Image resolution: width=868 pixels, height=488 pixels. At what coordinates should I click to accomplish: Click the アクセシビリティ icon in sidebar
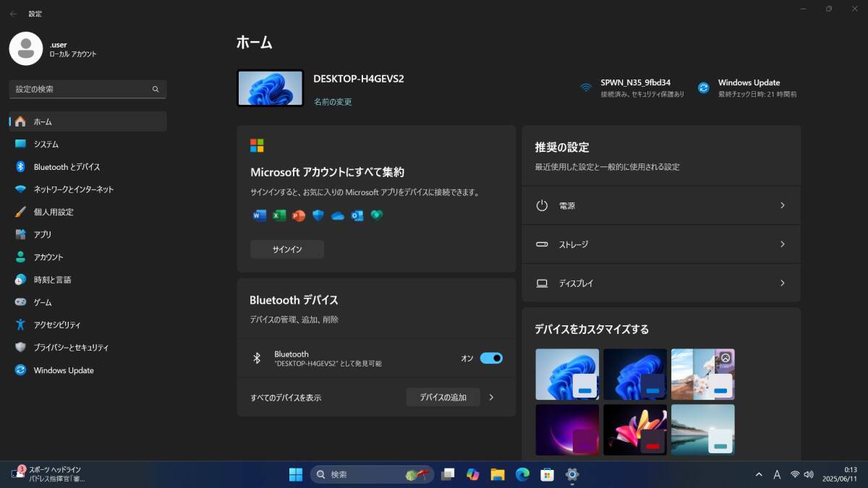[20, 325]
